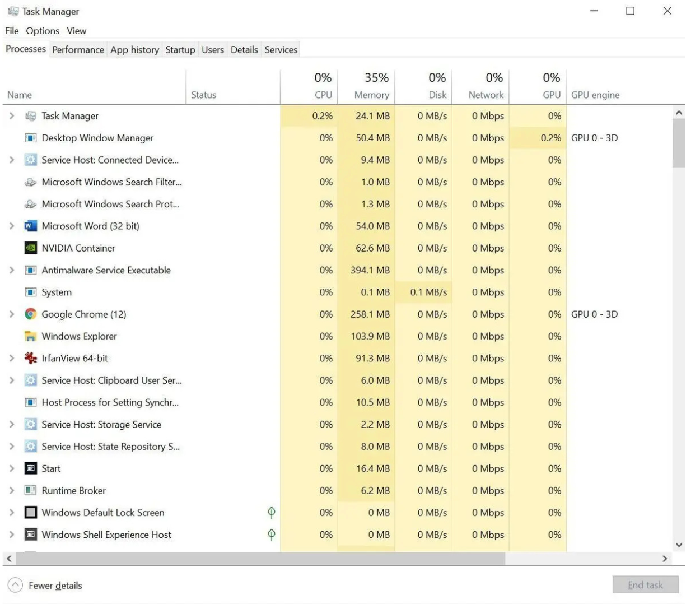
Task: Click the vertical scrollbar down arrow
Action: pos(679,545)
